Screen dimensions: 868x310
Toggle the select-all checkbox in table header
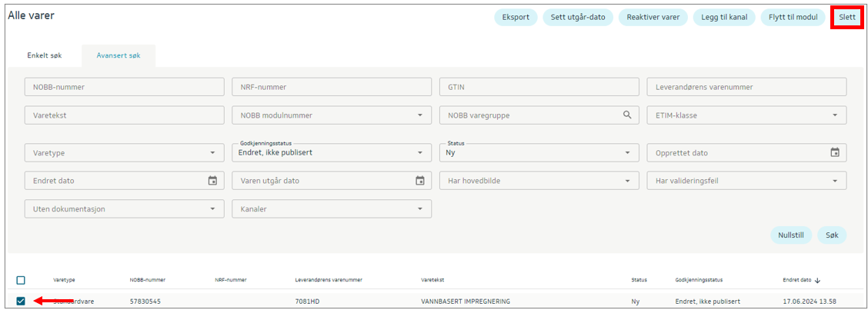(x=21, y=281)
